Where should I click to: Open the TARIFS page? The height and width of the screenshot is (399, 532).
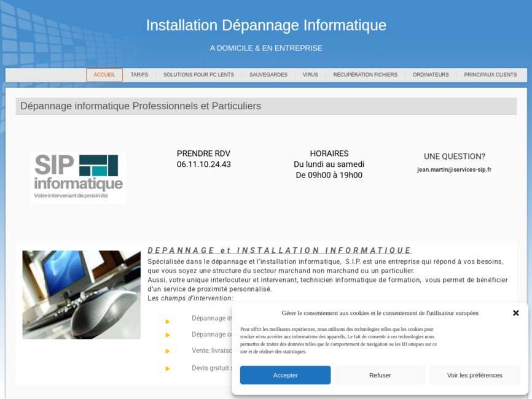(139, 74)
